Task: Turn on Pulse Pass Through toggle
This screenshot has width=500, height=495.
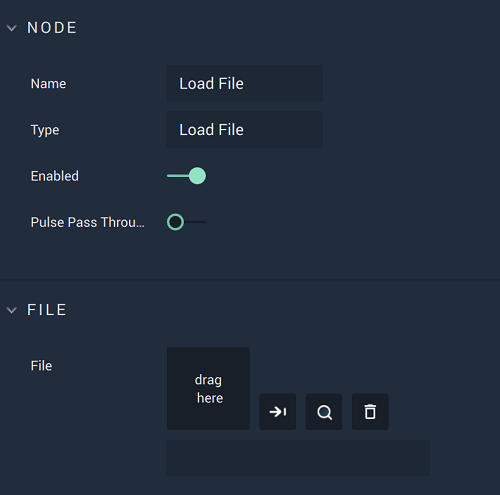Action: [x=186, y=222]
